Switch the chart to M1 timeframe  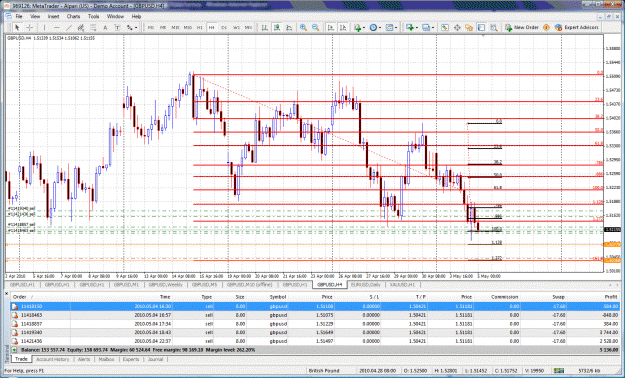click(151, 28)
